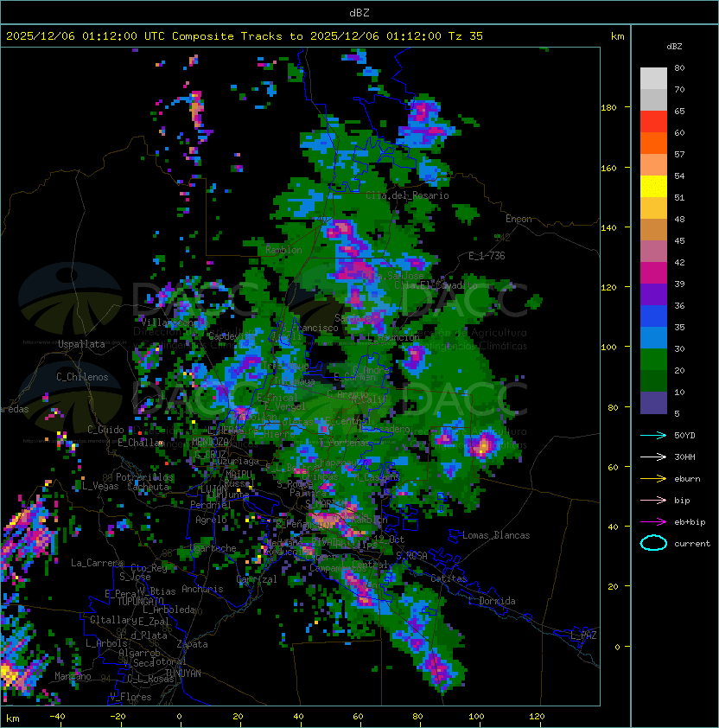Click the 'Zapata' map label
This screenshot has width=719, height=728.
pyautogui.click(x=192, y=644)
